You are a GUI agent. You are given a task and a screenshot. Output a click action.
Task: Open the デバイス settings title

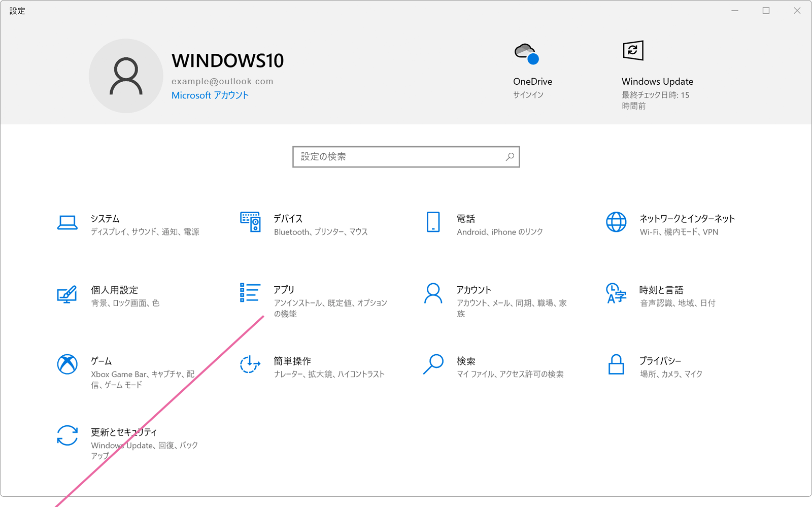pos(288,219)
